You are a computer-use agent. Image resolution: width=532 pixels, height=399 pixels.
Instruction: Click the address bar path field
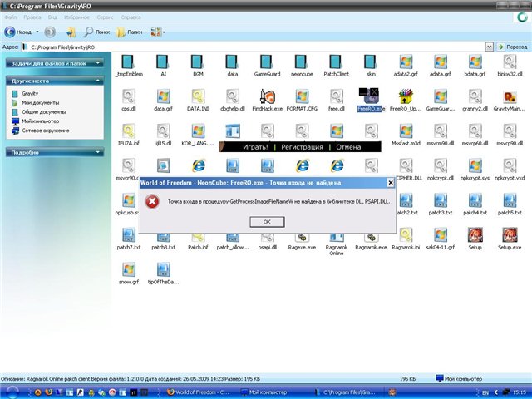253,47
